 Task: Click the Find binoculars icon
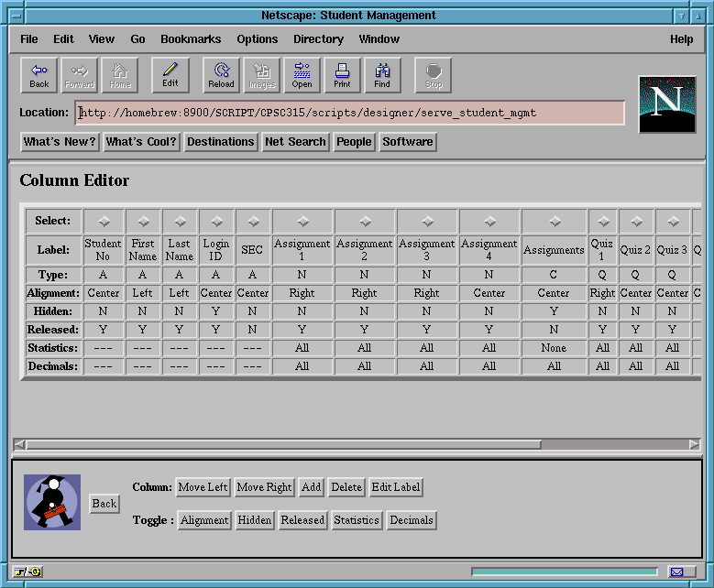382,75
